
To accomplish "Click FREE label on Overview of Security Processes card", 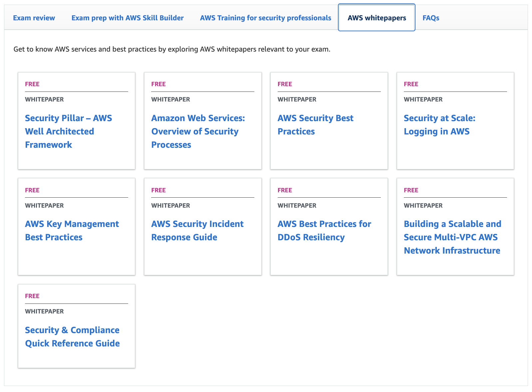I will click(158, 84).
